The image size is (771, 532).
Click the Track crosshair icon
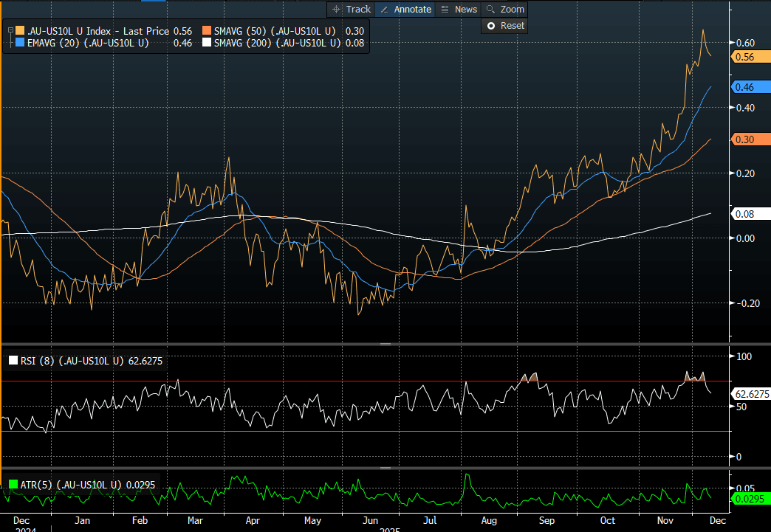click(x=337, y=10)
